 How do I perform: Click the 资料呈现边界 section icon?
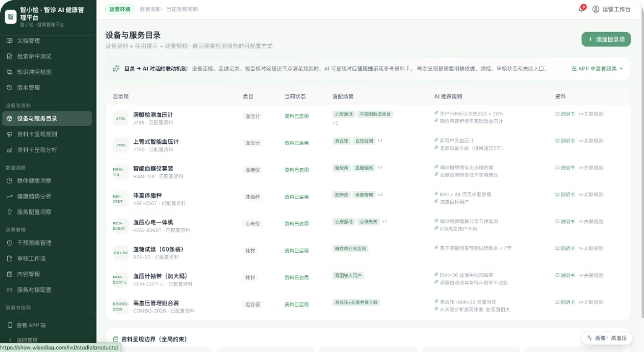[x=116, y=339]
